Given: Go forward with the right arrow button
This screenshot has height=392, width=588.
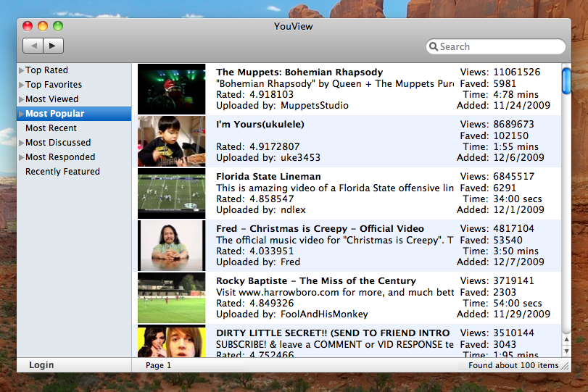Looking at the screenshot, I should coord(53,46).
